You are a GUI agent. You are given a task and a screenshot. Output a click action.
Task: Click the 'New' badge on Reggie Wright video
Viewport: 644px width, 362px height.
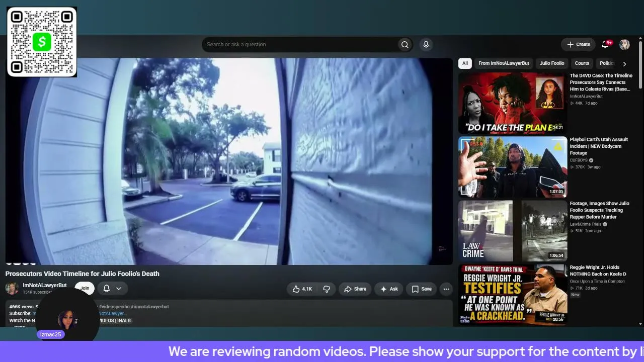(x=575, y=295)
